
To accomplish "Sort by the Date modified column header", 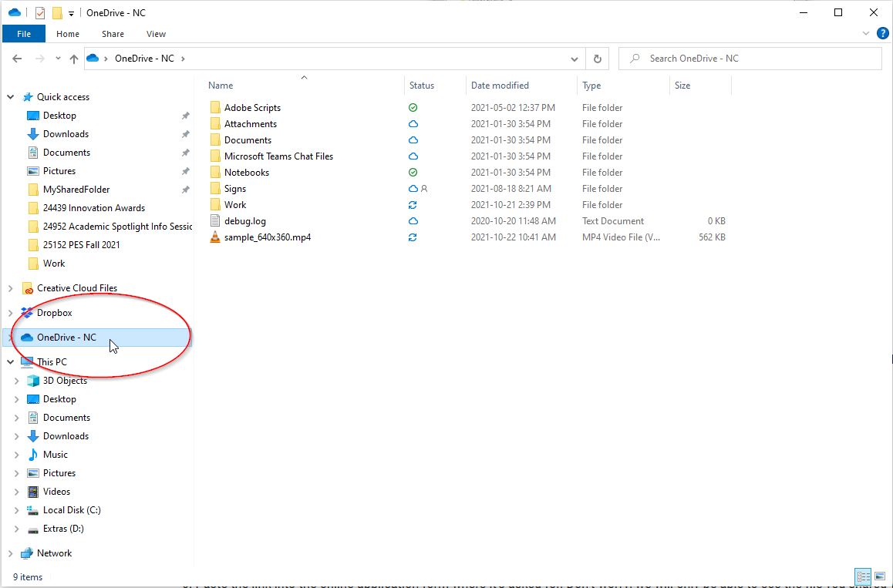I will 500,86.
